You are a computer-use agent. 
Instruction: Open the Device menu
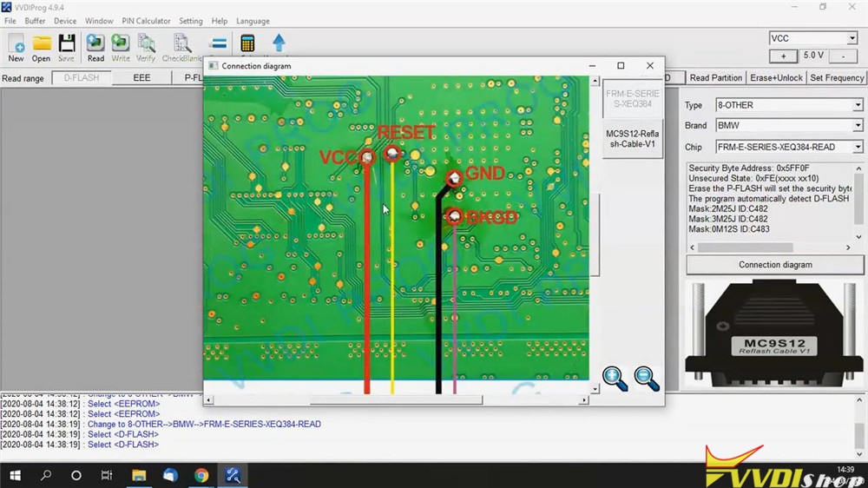[65, 21]
